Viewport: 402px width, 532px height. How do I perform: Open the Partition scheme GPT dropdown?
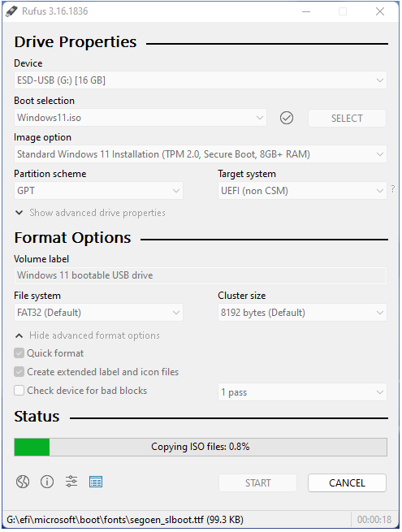click(98, 191)
